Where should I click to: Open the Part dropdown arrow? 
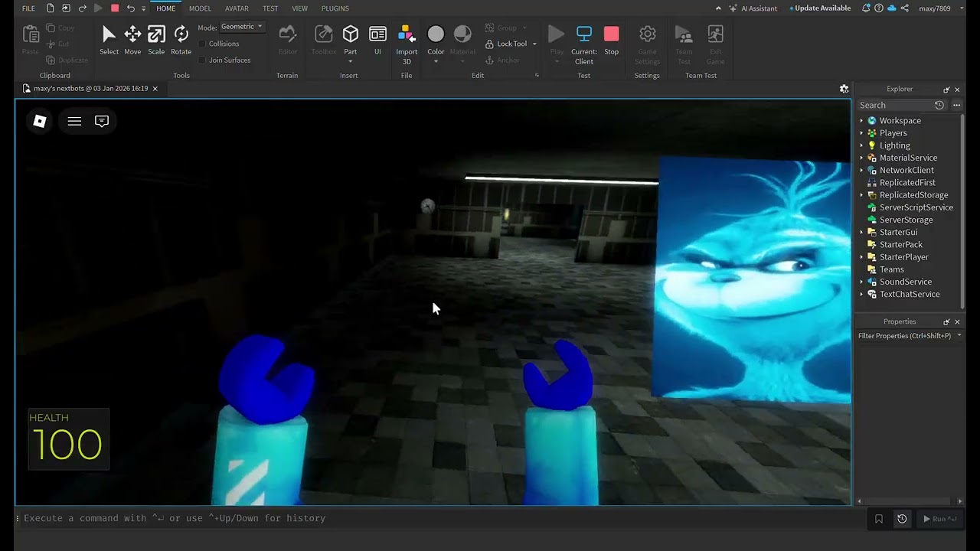coord(351,62)
